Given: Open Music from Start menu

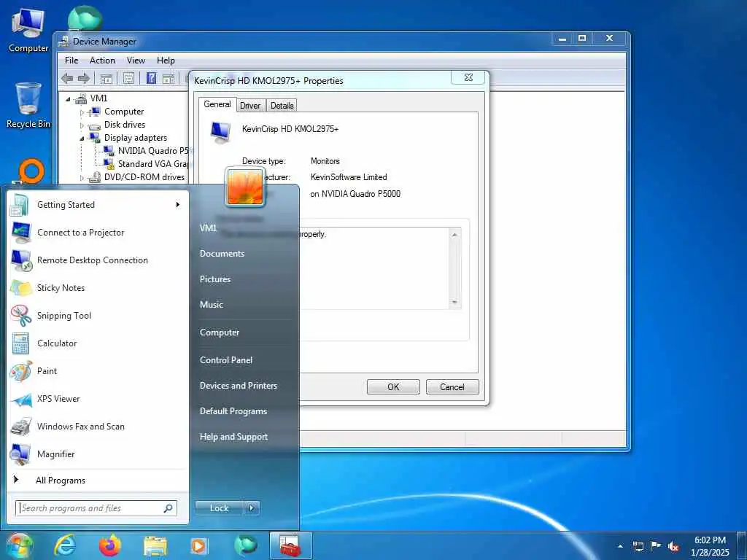Looking at the screenshot, I should click(x=212, y=305).
